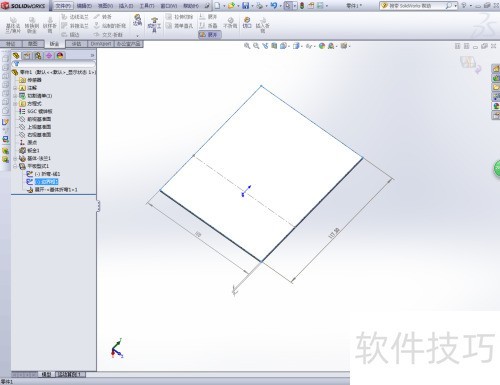Open the 文件(F) File menu

point(63,6)
